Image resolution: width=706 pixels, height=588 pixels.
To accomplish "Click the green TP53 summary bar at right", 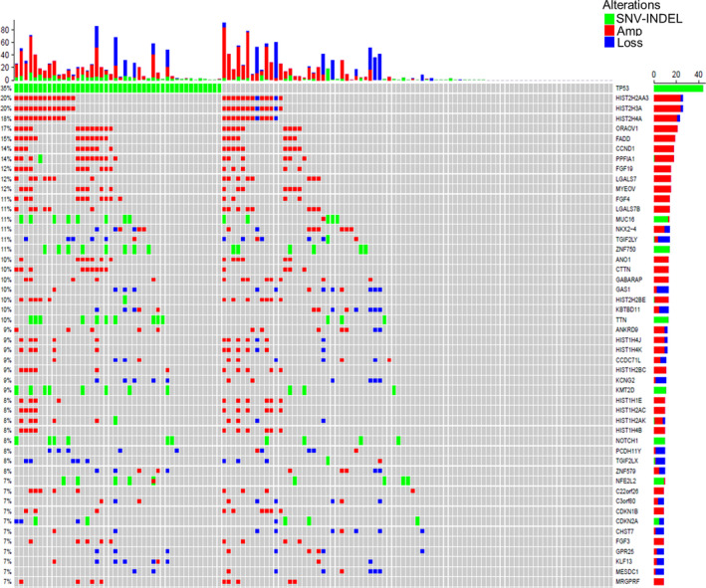I will point(678,89).
